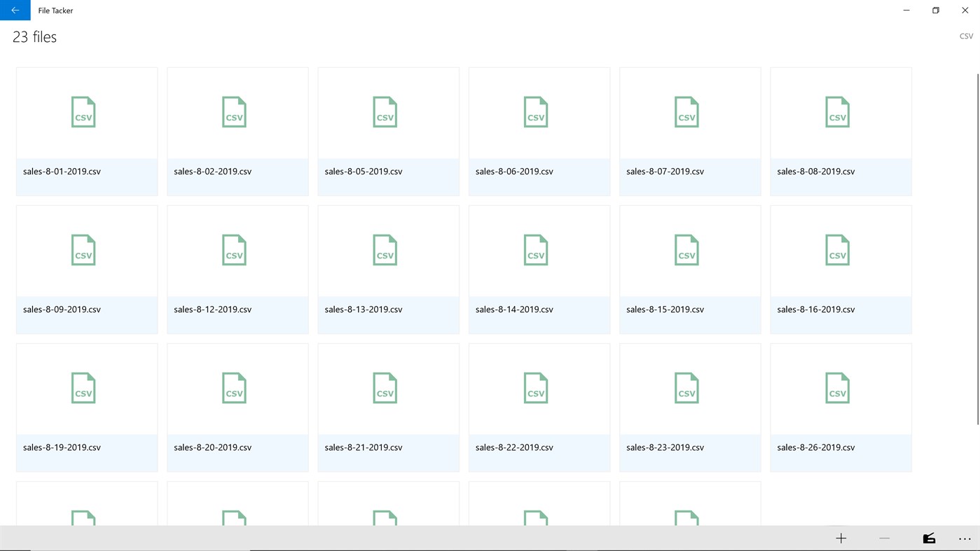Select file name sales-8-12-2019.csv
Image resolution: width=980 pixels, height=551 pixels.
click(212, 309)
